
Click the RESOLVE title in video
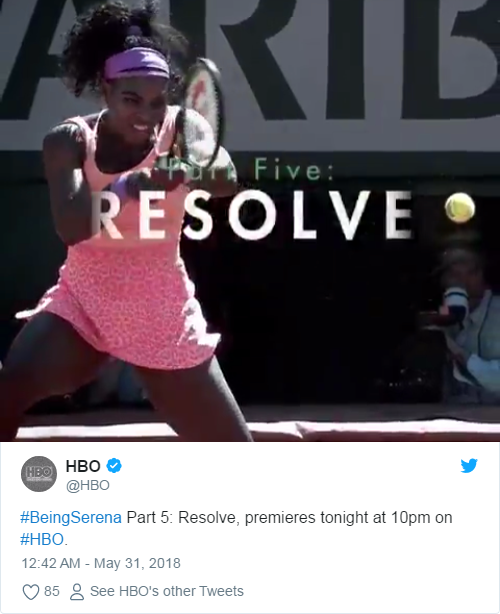coord(251,215)
